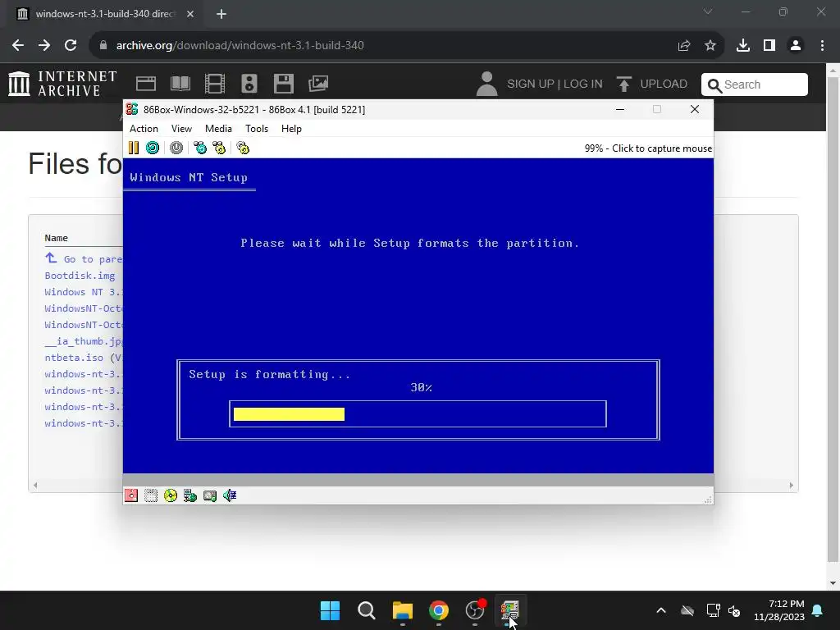Send Ctrl+Alt+Del to the emulated machine
Image resolution: width=840 pixels, height=630 pixels.
click(200, 148)
